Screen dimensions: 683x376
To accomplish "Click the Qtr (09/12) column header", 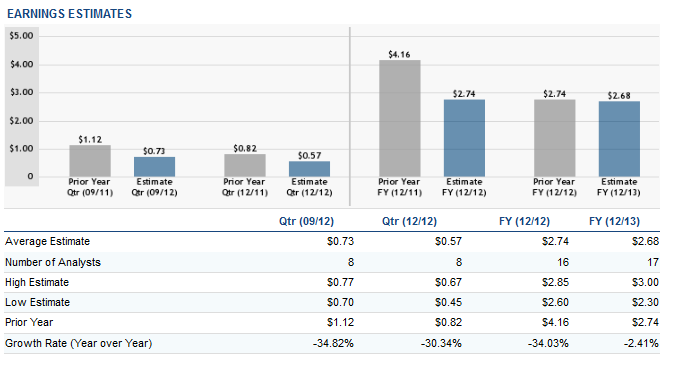I will point(307,221).
